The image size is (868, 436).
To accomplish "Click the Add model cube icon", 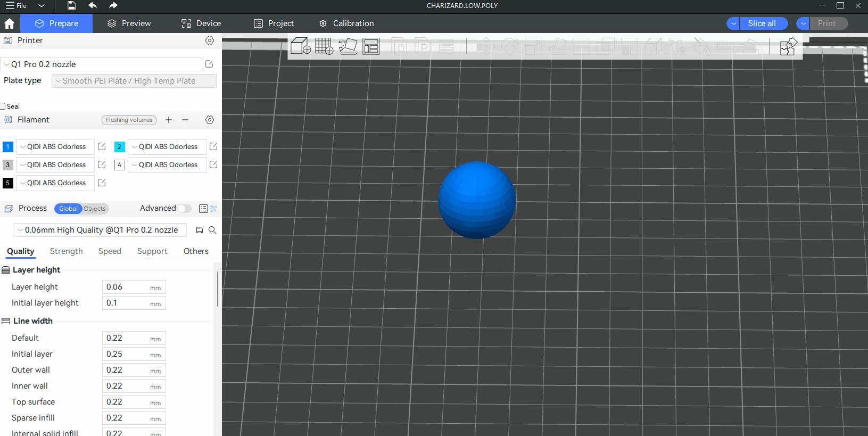I will 301,46.
